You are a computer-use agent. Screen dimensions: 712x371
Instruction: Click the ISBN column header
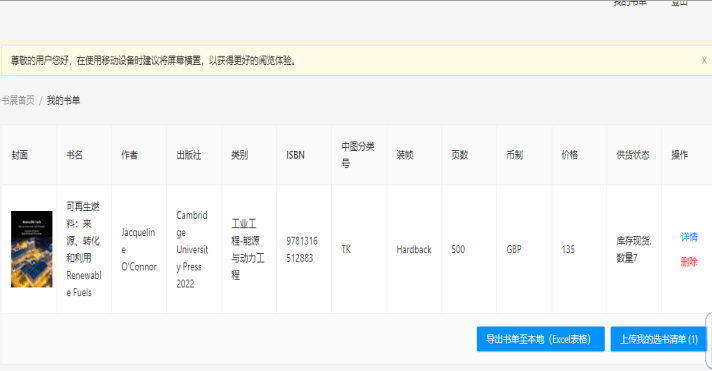click(295, 155)
